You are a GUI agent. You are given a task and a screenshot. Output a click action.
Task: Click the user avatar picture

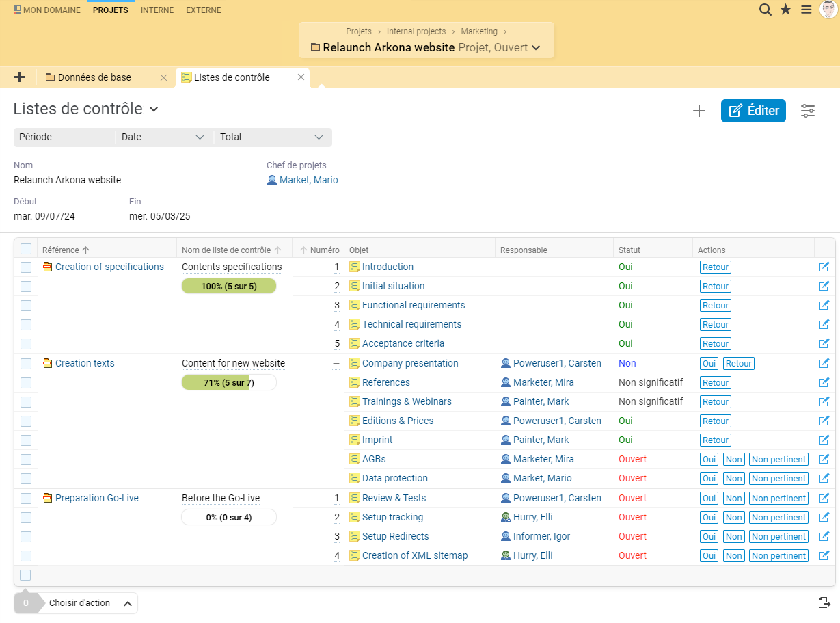pos(828,10)
